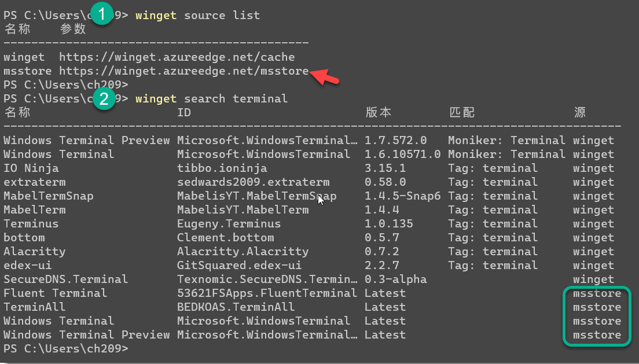Select "SecureDNS.Terminal" in the name column
Image resolution: width=639 pixels, height=364 pixels.
[65, 279]
